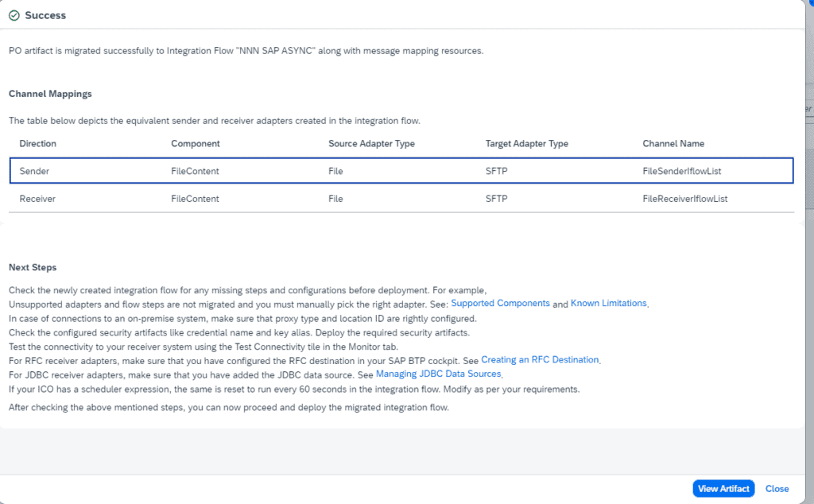Image resolution: width=814 pixels, height=504 pixels.
Task: Select the Sender direction cell
Action: [34, 171]
